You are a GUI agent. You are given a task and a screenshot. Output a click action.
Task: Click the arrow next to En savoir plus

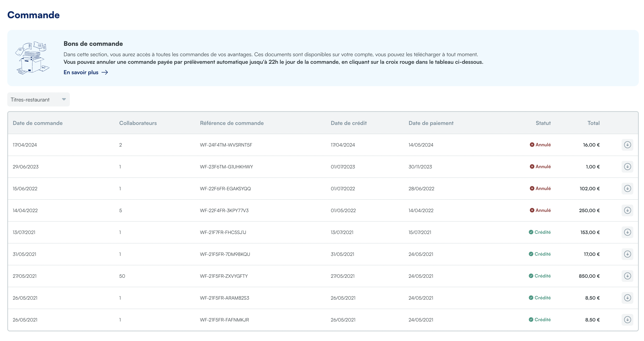pos(105,72)
